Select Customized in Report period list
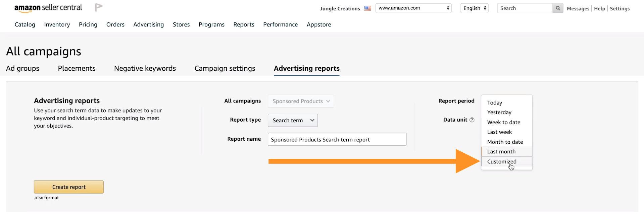Viewport: 644px width, 216px height. pos(502,161)
